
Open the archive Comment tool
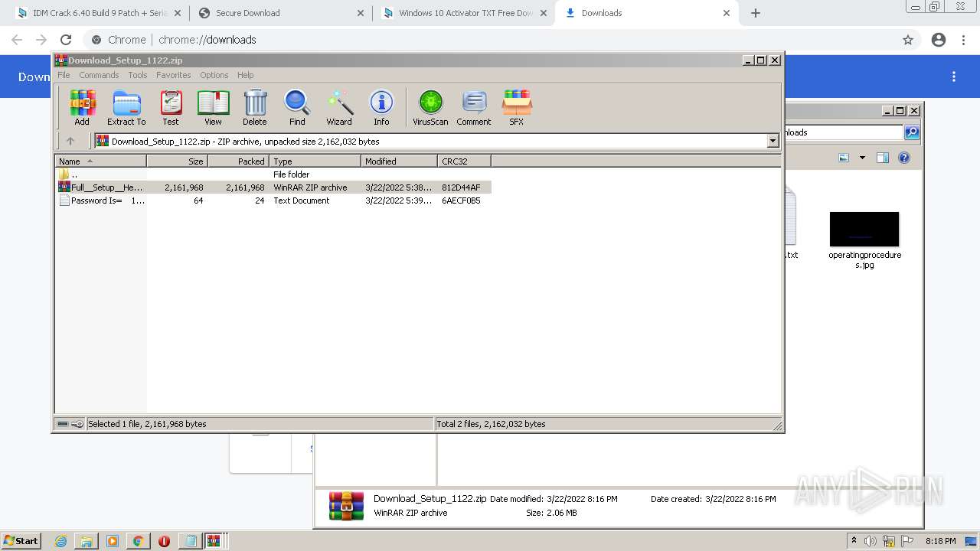coord(474,107)
